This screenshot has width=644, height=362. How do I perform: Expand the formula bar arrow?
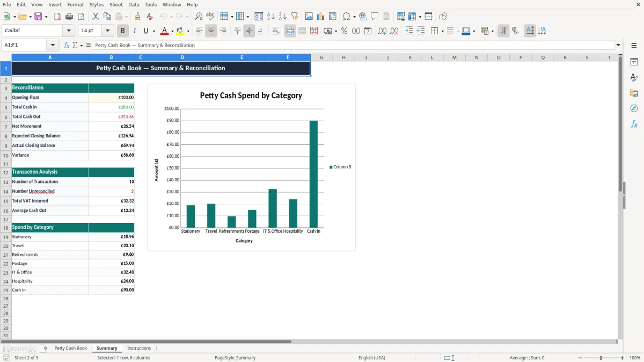click(x=618, y=46)
